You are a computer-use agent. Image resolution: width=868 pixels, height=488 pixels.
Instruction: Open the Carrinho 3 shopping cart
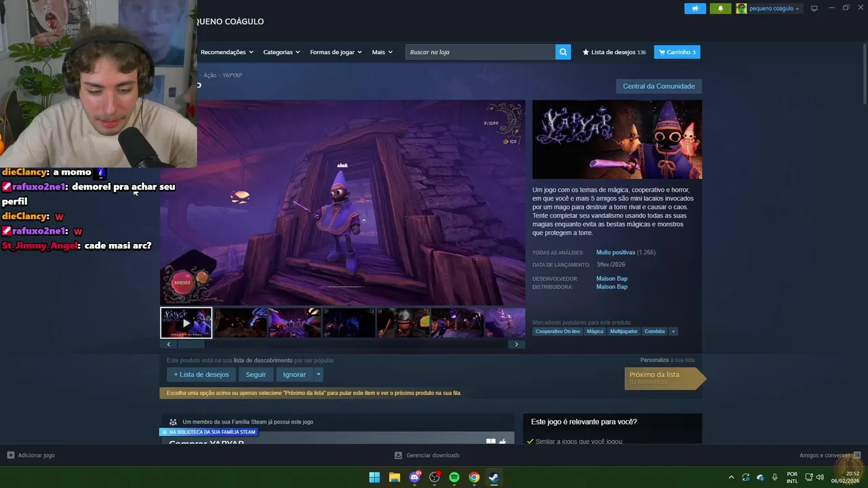677,52
